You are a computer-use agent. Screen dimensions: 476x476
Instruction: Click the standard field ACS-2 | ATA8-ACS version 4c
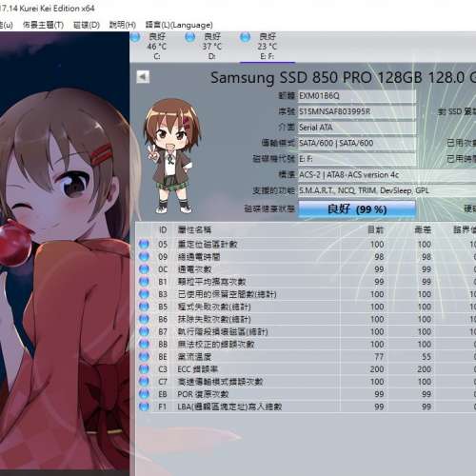click(387, 175)
